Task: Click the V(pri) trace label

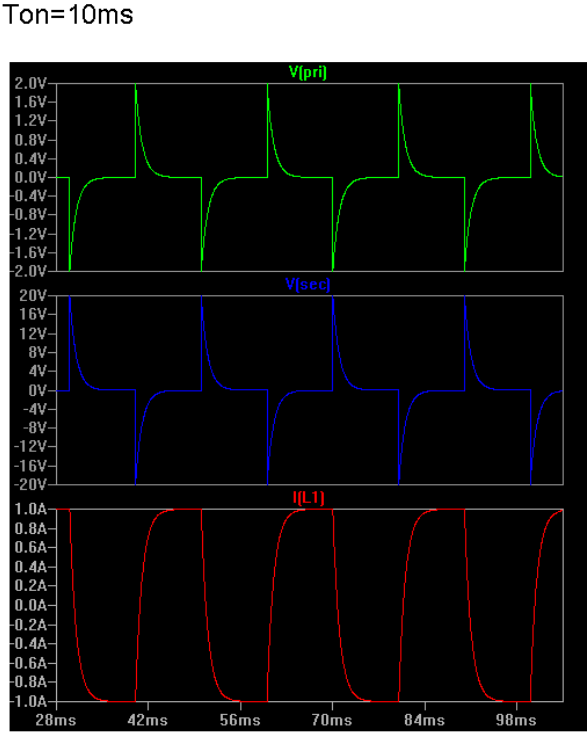Action: (308, 72)
